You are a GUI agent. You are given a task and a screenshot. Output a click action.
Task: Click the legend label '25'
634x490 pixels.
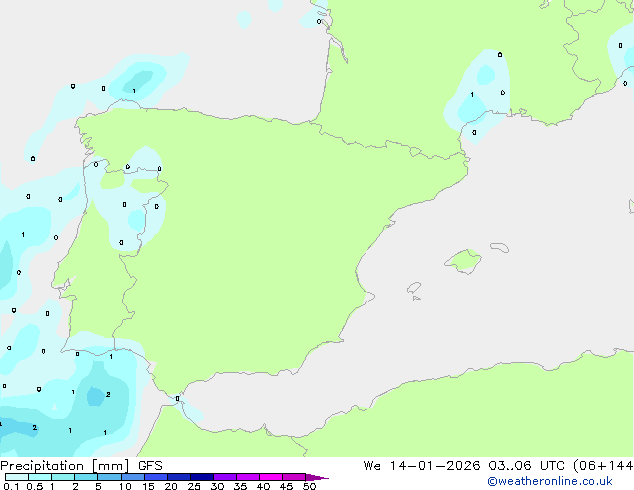point(194,486)
